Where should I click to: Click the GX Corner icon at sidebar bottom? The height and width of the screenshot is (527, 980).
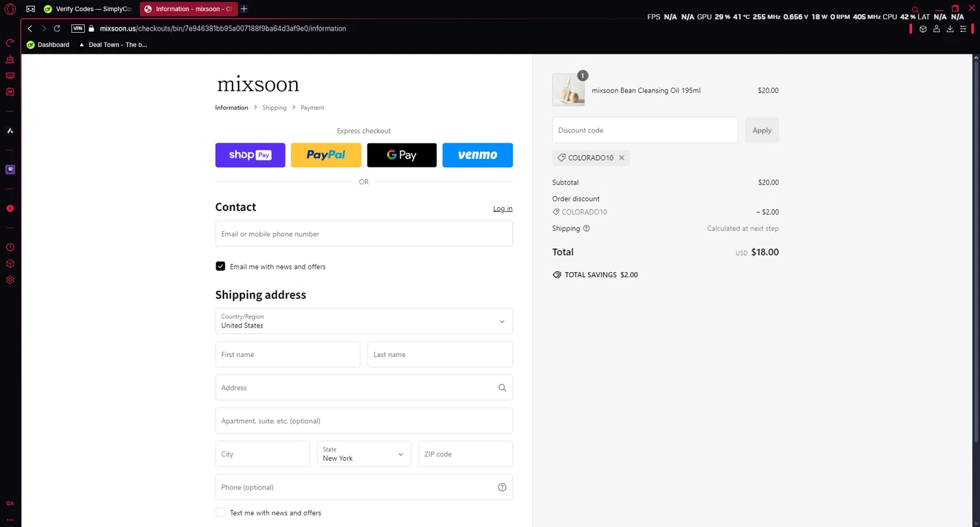click(x=10, y=503)
